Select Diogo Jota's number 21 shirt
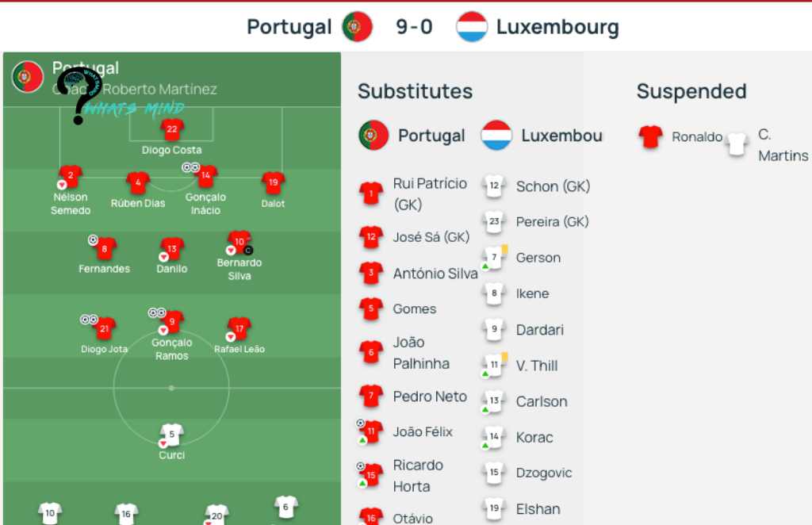 (x=105, y=328)
